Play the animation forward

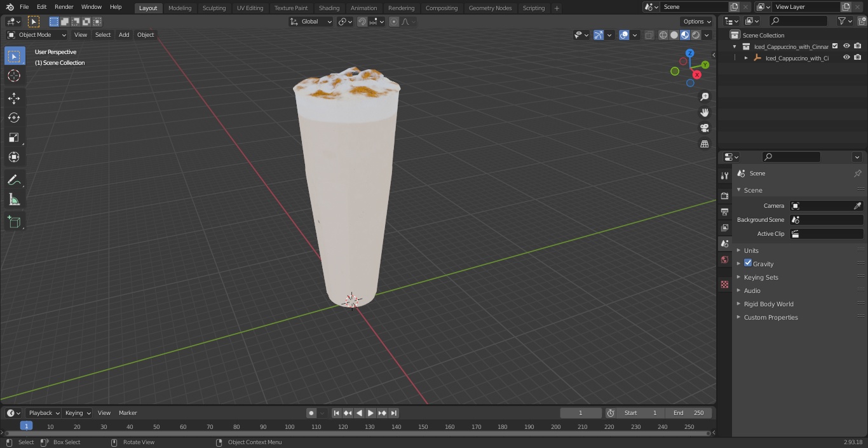click(x=370, y=413)
